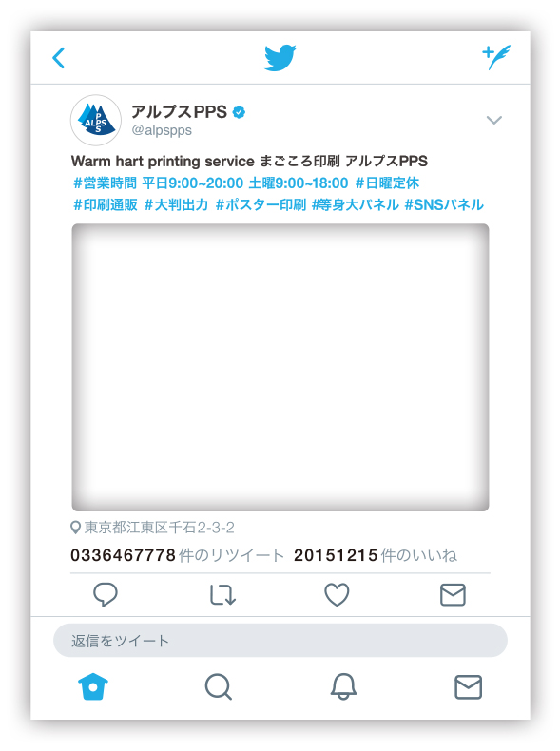Open the #SNSパネル hashtag
The image size is (560, 751).
point(444,205)
